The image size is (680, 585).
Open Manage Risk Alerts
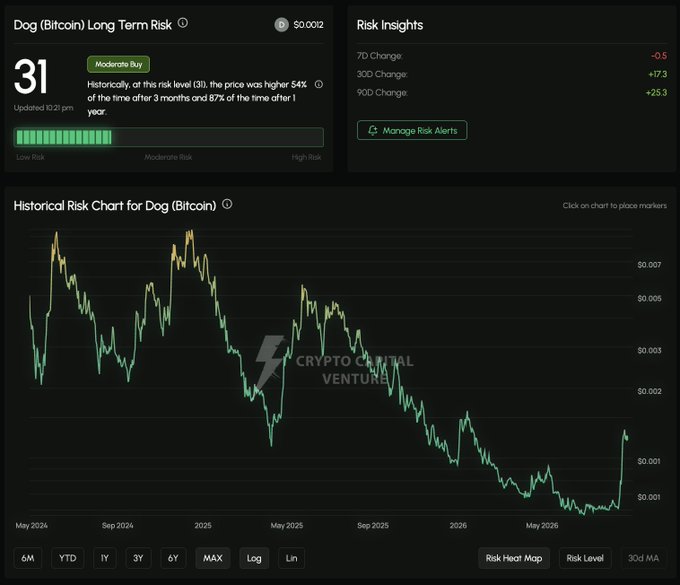tap(412, 130)
